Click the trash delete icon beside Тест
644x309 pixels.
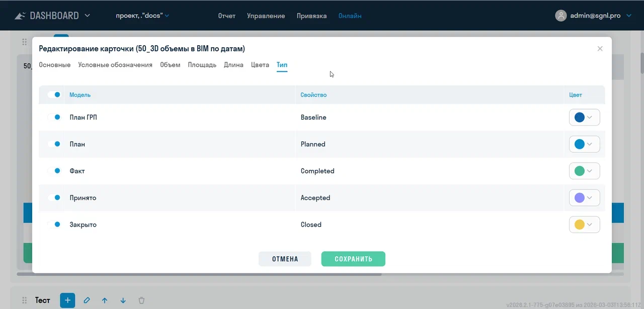point(141,300)
